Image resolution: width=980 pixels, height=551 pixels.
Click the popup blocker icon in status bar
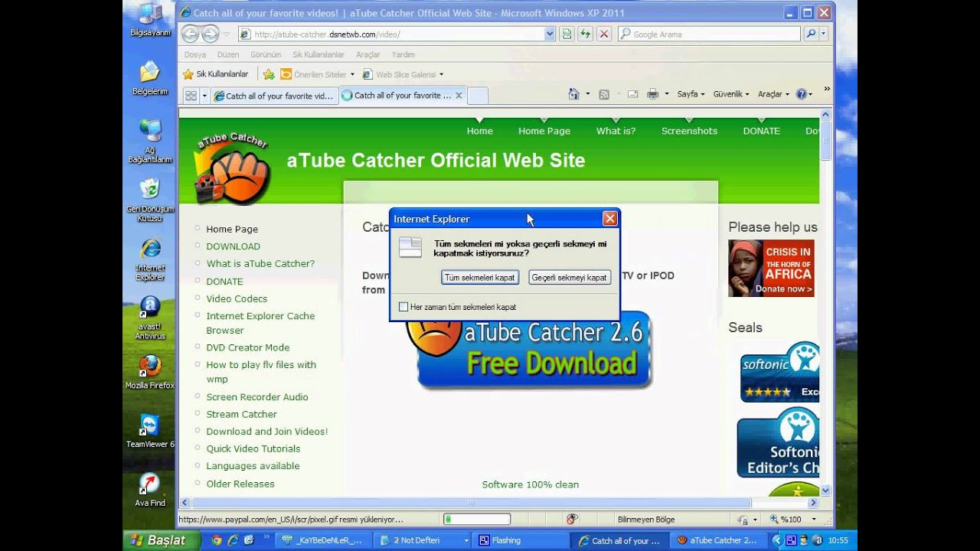tap(571, 519)
